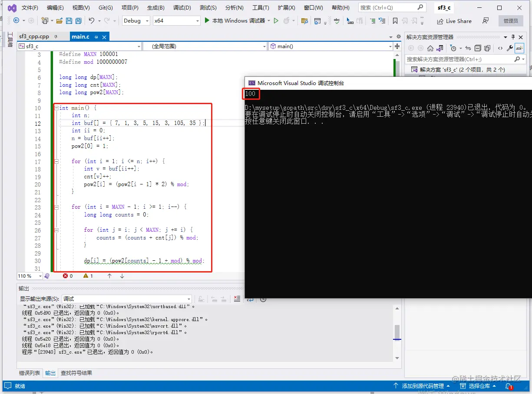The width and height of the screenshot is (532, 394).
Task: Open the Debug configuration dropdown
Action: click(136, 21)
